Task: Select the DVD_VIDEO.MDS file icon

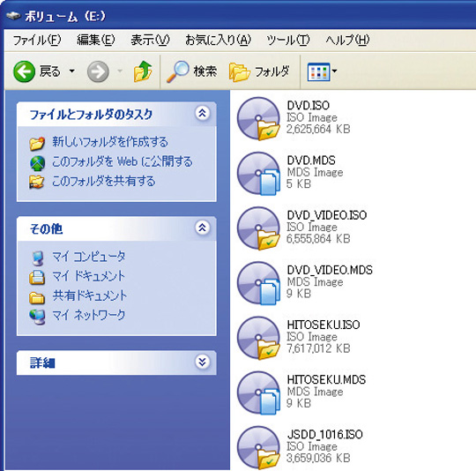Action: (258, 283)
